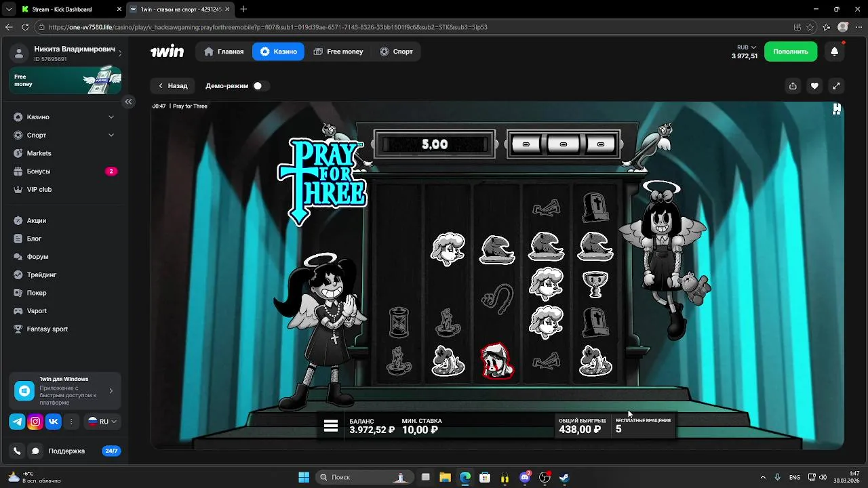Open the browser tab list dropdown
The width and height of the screenshot is (868, 488).
tap(9, 9)
